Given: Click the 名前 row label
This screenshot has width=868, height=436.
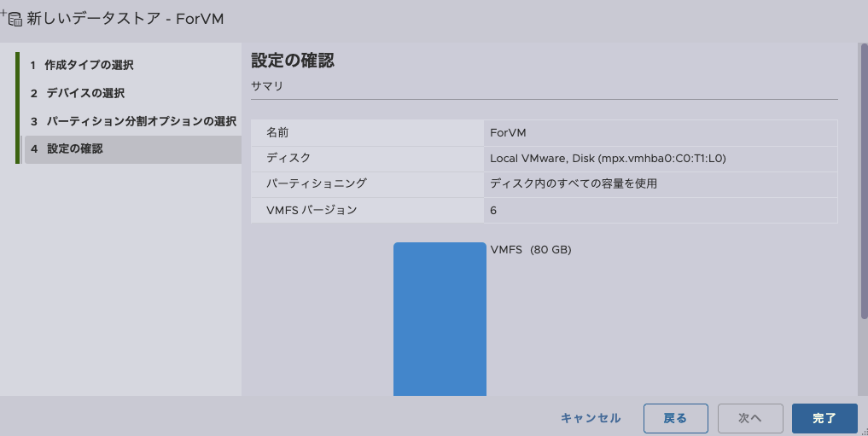Looking at the screenshot, I should pyautogui.click(x=277, y=133).
